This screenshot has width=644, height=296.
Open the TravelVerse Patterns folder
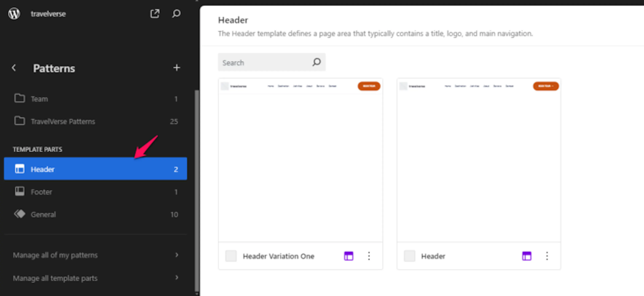(95, 121)
